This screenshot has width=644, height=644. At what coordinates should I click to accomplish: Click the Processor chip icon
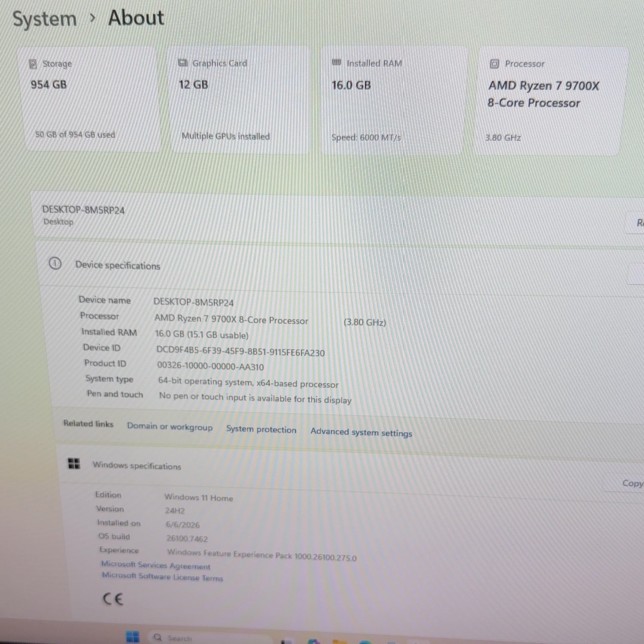click(494, 64)
